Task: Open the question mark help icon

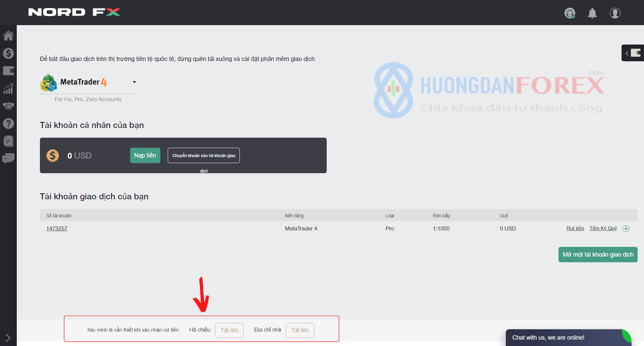Action: 8,124
